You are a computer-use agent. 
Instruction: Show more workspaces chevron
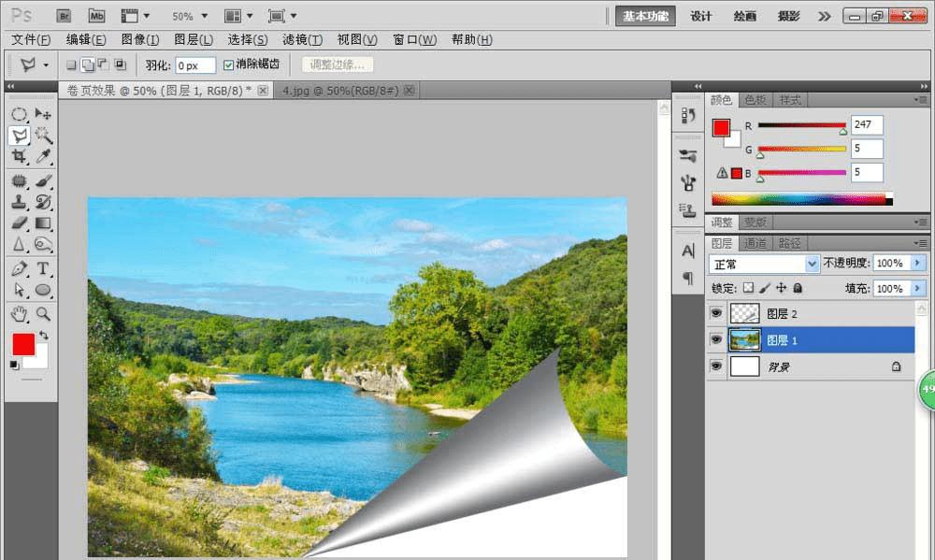824,16
